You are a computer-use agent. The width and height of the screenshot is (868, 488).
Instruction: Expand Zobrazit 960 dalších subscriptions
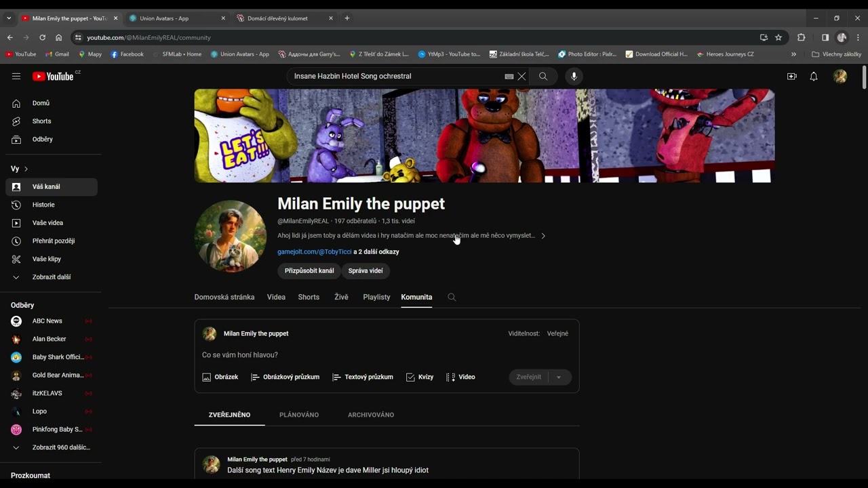[x=52, y=447]
